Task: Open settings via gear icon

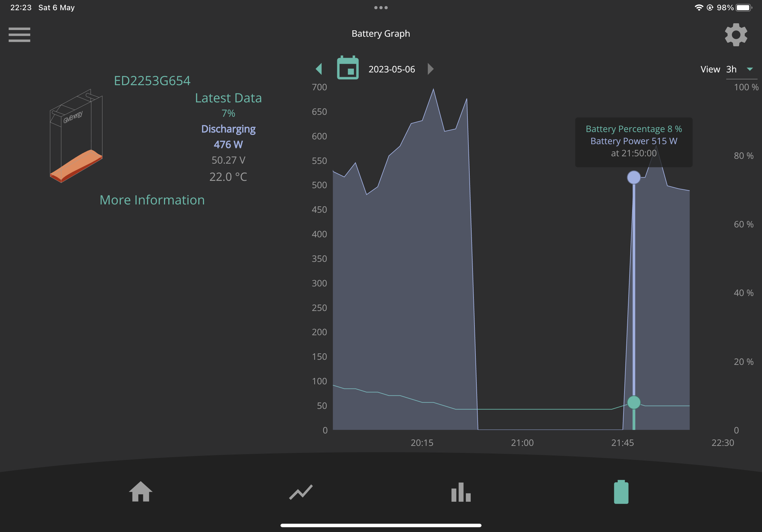Action: (x=736, y=35)
